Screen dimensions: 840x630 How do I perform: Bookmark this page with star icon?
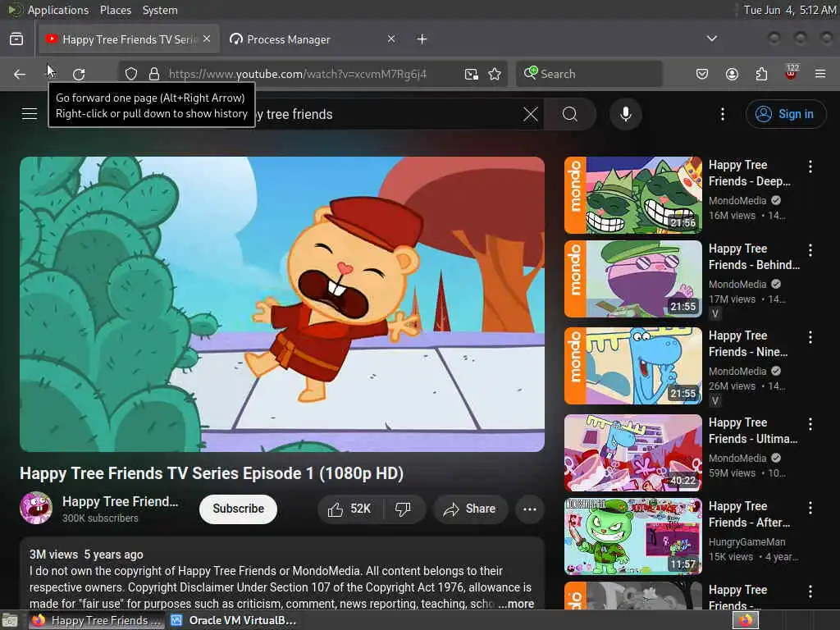pos(495,74)
